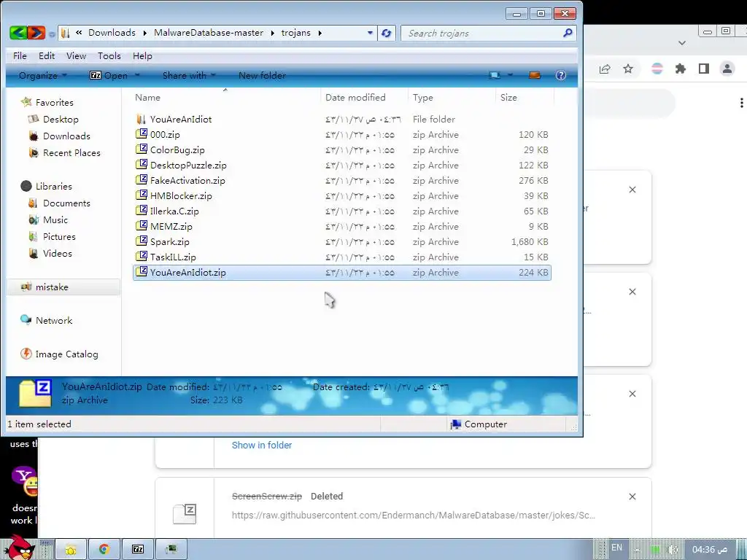Sort by the Type column header

click(x=422, y=97)
